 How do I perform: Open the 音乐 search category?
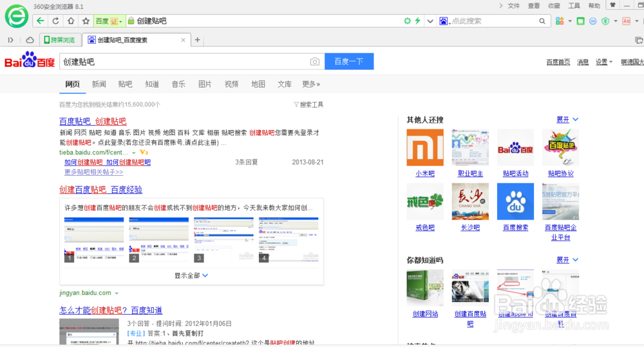click(x=178, y=84)
